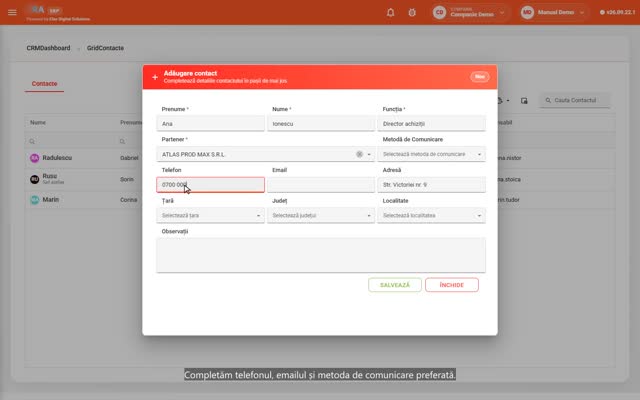Click the Rusu contact avatar

click(x=35, y=179)
